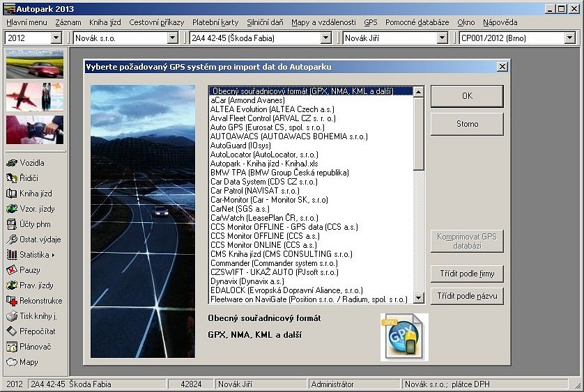Click the Přepočítat recalculate icon
The height and width of the screenshot is (392, 584).
click(x=13, y=331)
